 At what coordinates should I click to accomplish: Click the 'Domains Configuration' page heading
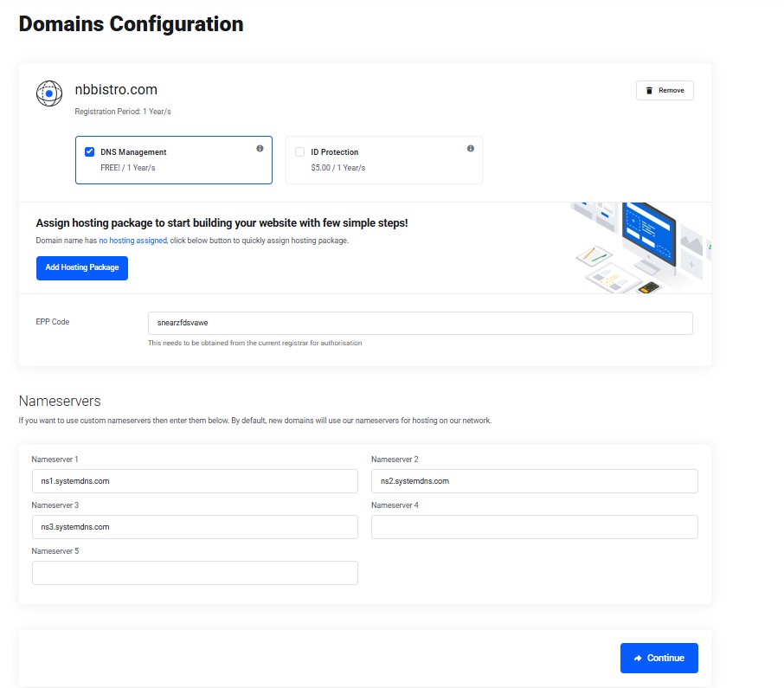131,24
